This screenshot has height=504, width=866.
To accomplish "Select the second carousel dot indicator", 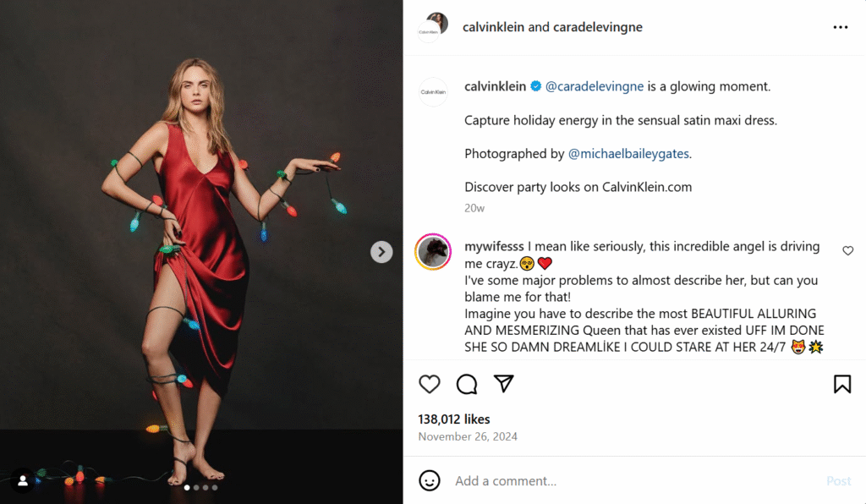I will click(x=197, y=487).
